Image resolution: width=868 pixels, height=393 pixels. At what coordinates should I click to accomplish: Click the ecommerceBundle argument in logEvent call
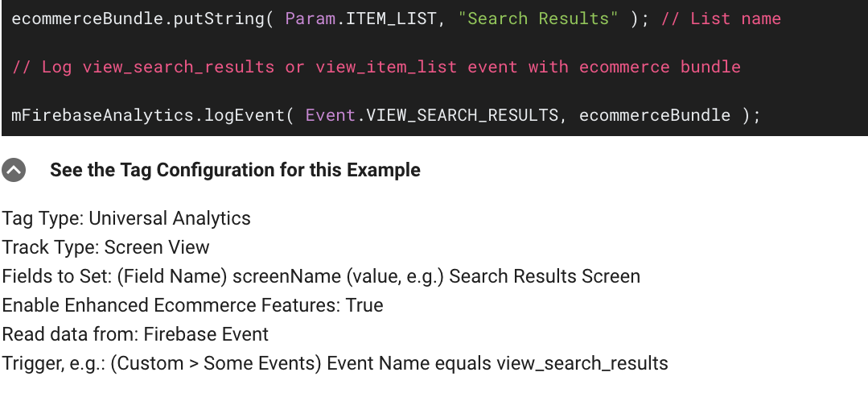(654, 115)
